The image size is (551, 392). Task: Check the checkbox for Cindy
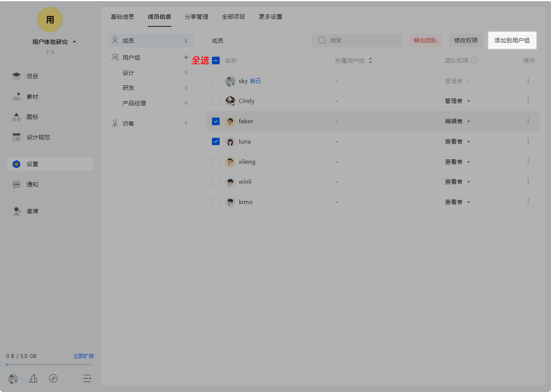point(216,101)
